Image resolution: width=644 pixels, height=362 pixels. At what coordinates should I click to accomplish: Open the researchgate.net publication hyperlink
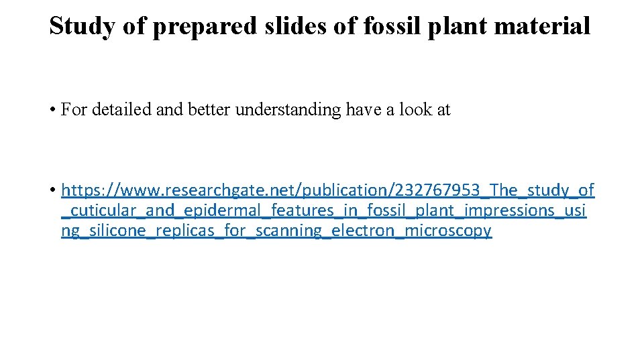tap(327, 190)
